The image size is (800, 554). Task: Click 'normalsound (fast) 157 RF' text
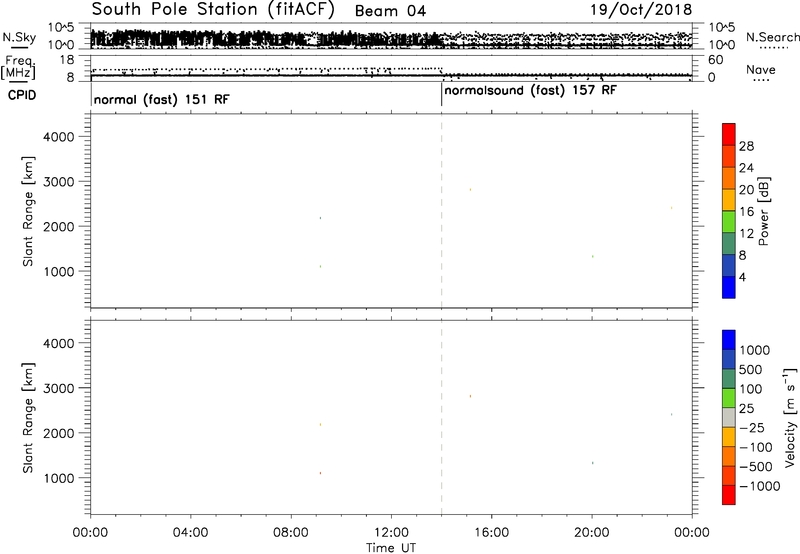point(531,91)
